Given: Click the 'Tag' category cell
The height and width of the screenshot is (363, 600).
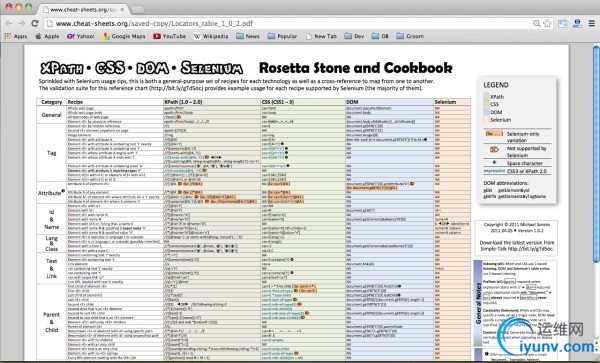Looking at the screenshot, I should pyautogui.click(x=52, y=153).
